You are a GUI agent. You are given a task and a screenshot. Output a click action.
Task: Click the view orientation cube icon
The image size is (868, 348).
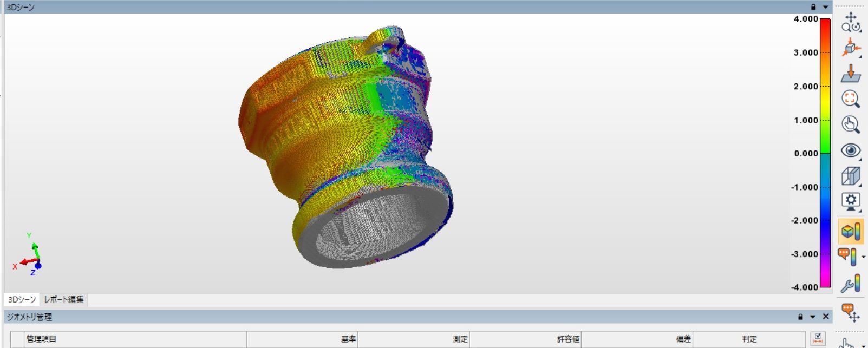pyautogui.click(x=850, y=48)
